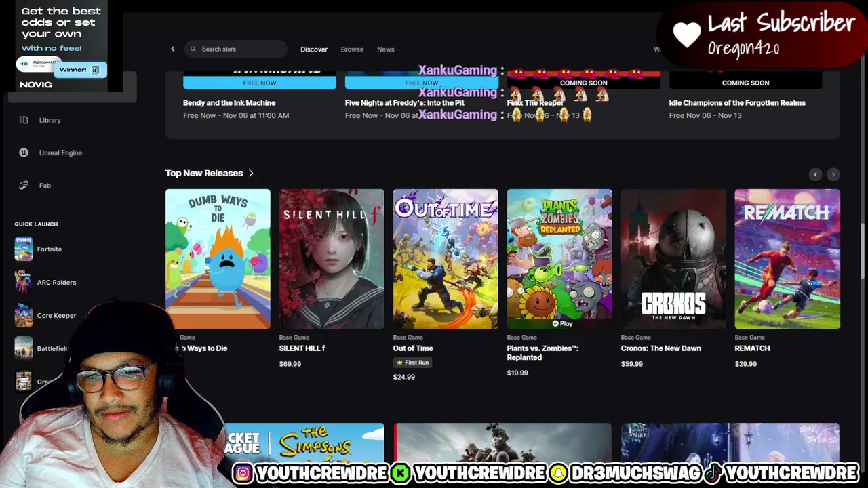Select Library in the sidebar

tap(50, 120)
